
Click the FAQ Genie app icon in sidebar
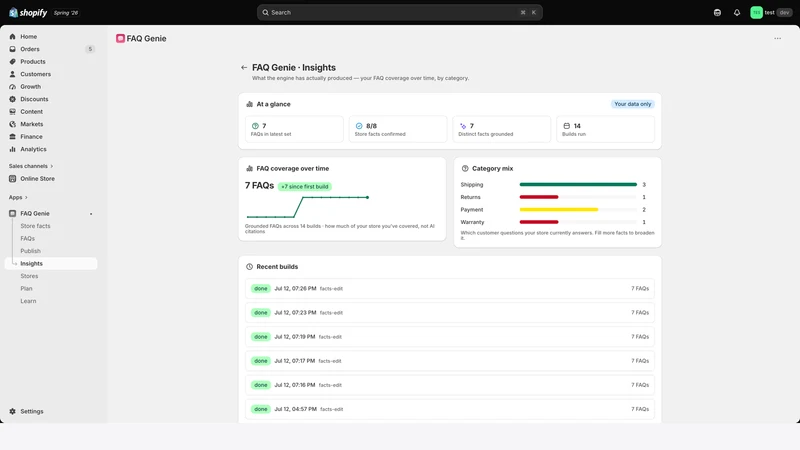(13, 213)
